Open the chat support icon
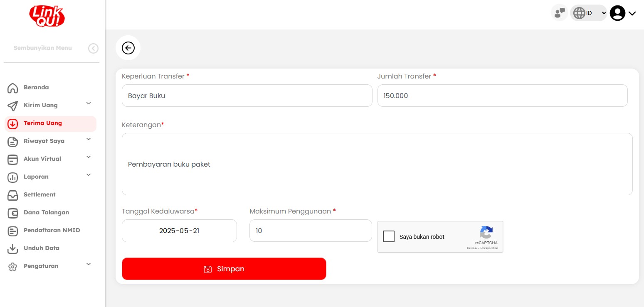This screenshot has width=644, height=307. pos(560,13)
